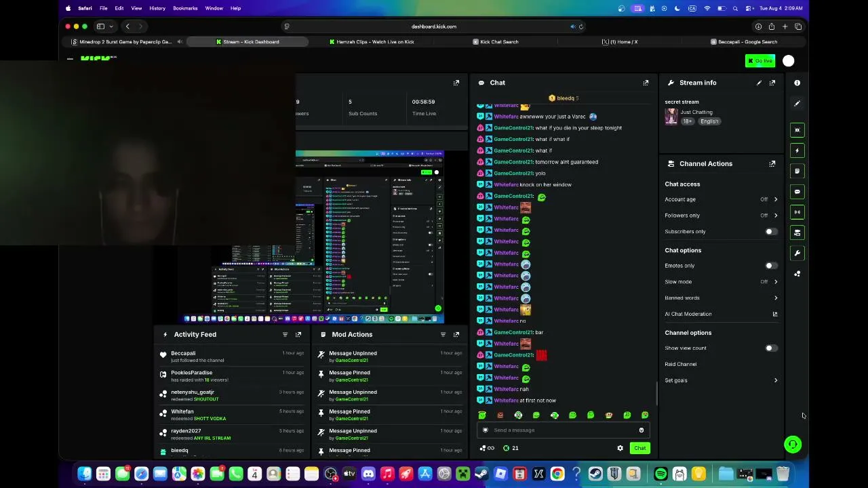This screenshot has width=868, height=488.
Task: Pop out the Activity Feed panel
Action: point(298,334)
